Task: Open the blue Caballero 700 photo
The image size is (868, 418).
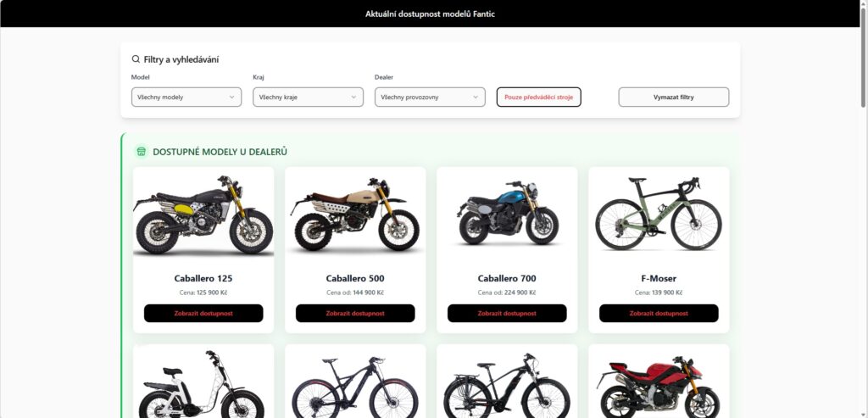Action: click(507, 213)
